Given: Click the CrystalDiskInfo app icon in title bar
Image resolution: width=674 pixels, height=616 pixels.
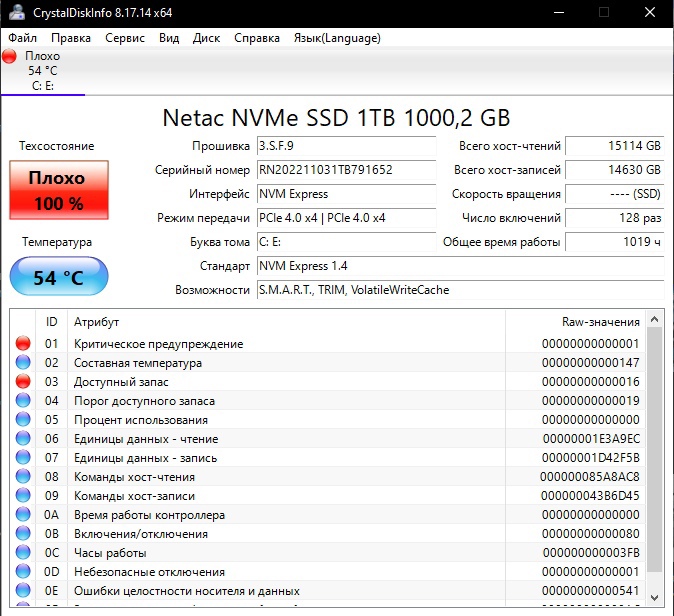Looking at the screenshot, I should tap(16, 13).
